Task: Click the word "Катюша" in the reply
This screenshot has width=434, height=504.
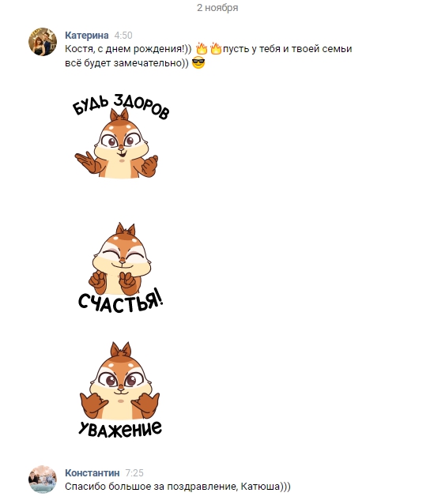Action: tap(260, 487)
